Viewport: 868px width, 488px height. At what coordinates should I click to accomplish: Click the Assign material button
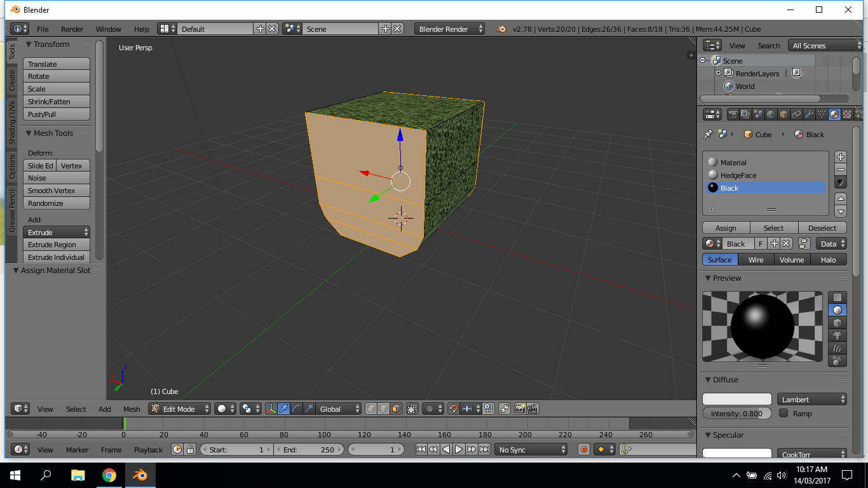(726, 227)
